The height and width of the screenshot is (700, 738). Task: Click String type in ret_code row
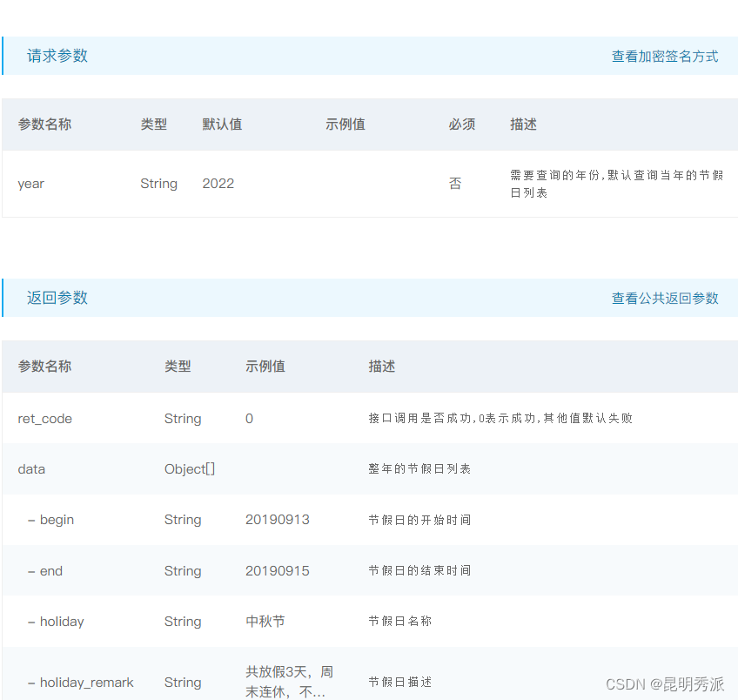click(x=183, y=419)
